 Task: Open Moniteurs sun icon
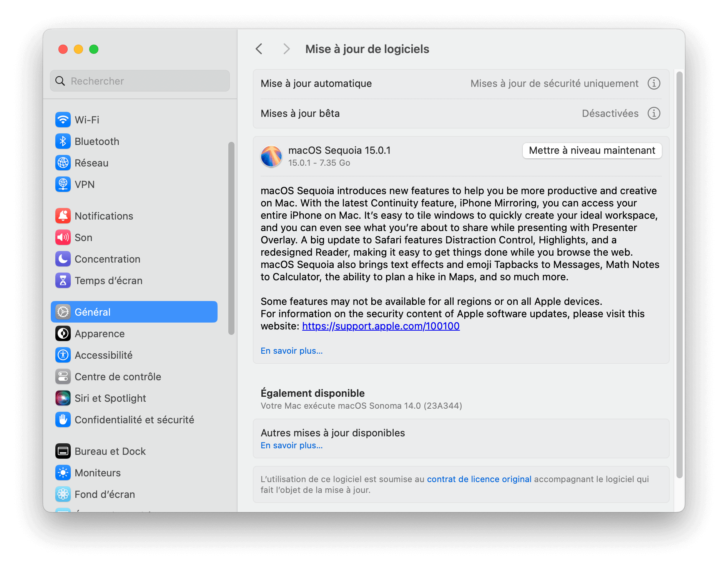[63, 473]
